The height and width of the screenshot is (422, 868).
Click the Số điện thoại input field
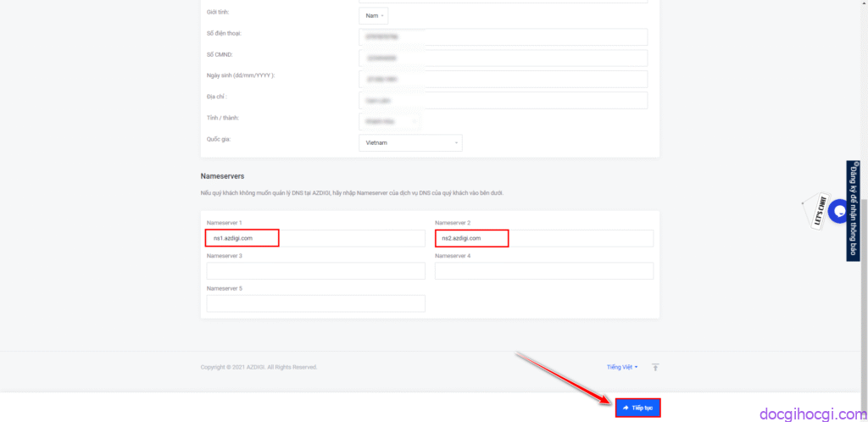(504, 37)
